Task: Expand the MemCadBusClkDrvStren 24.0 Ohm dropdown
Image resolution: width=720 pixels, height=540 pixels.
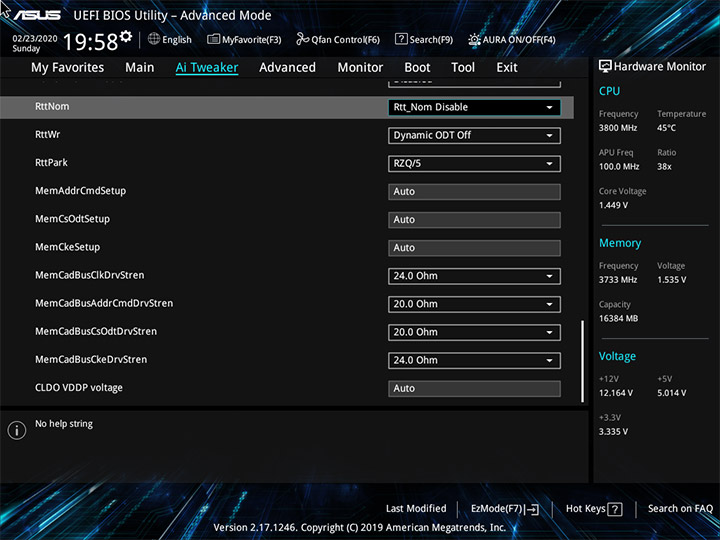Action: pos(474,276)
